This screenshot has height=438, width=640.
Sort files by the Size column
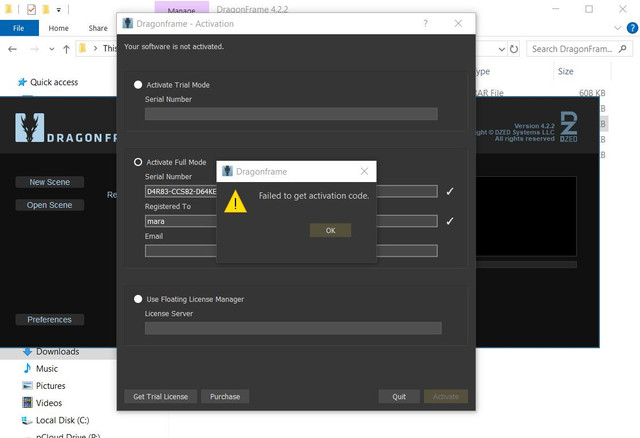566,71
